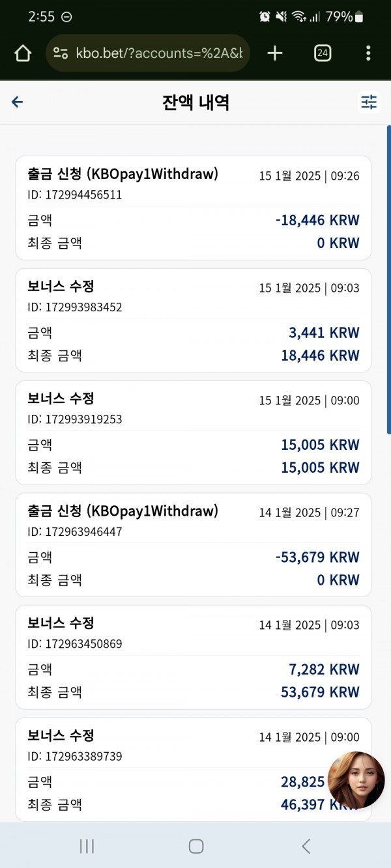Open the tab switcher showing 24 tabs
This screenshot has height=868, width=391.
click(322, 53)
